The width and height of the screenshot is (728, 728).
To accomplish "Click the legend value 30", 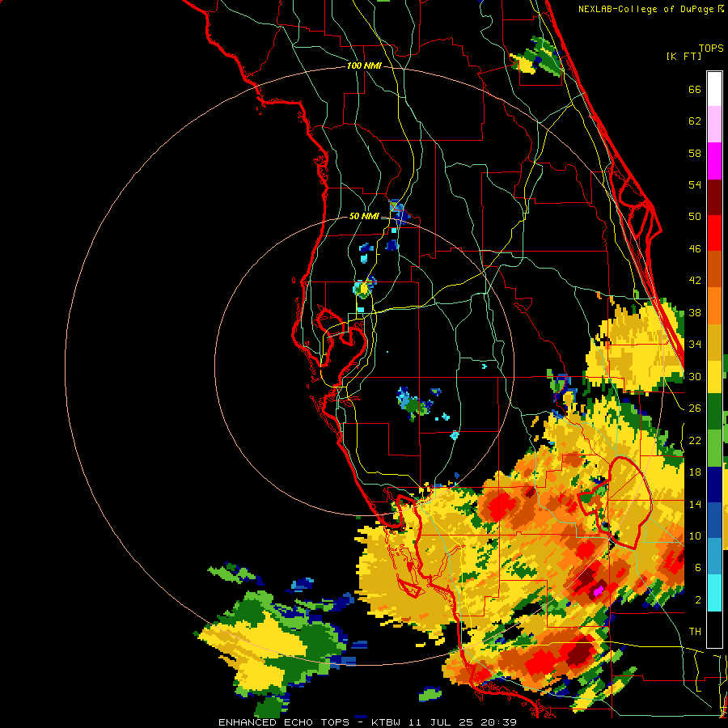I will point(695,376).
